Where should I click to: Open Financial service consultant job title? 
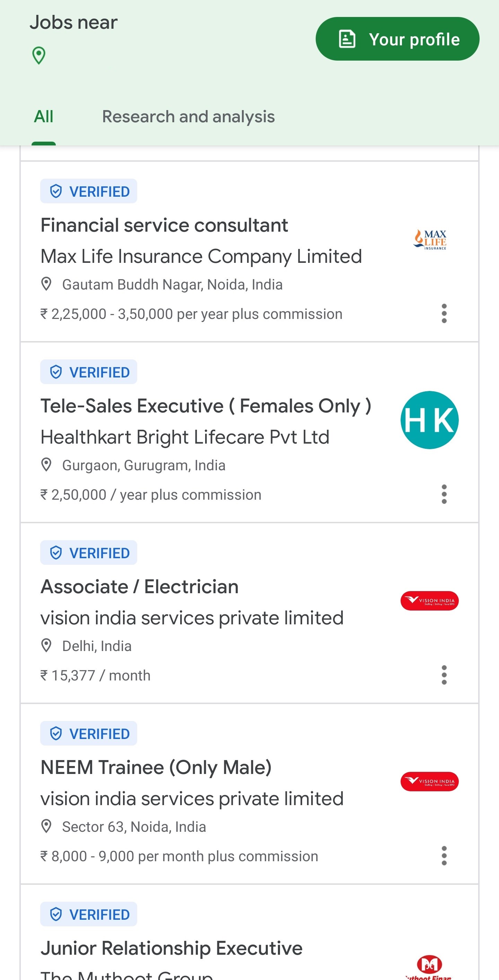[164, 225]
